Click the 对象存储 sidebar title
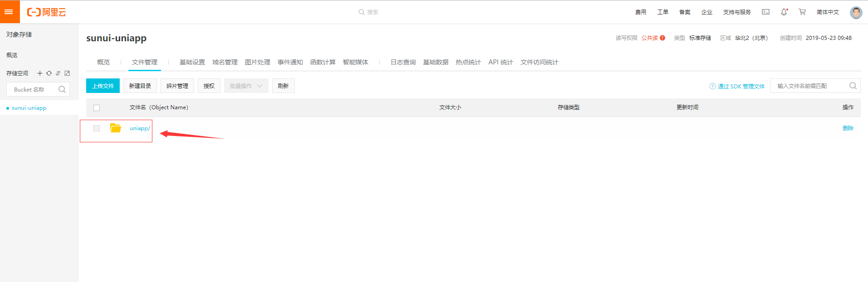Viewport: 868px width, 282px height. click(19, 34)
